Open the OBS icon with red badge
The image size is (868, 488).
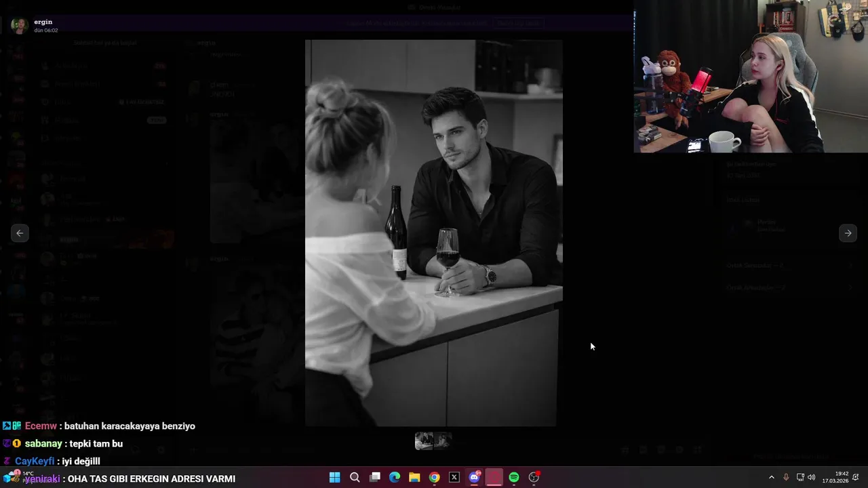coord(534,477)
